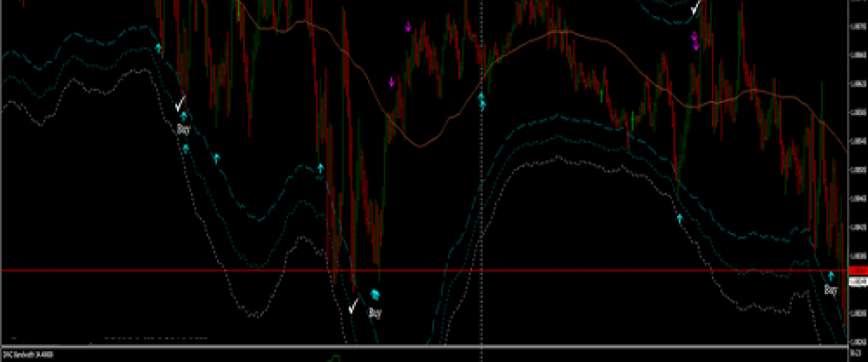Click the white check mark above the left Buy label

tap(180, 102)
